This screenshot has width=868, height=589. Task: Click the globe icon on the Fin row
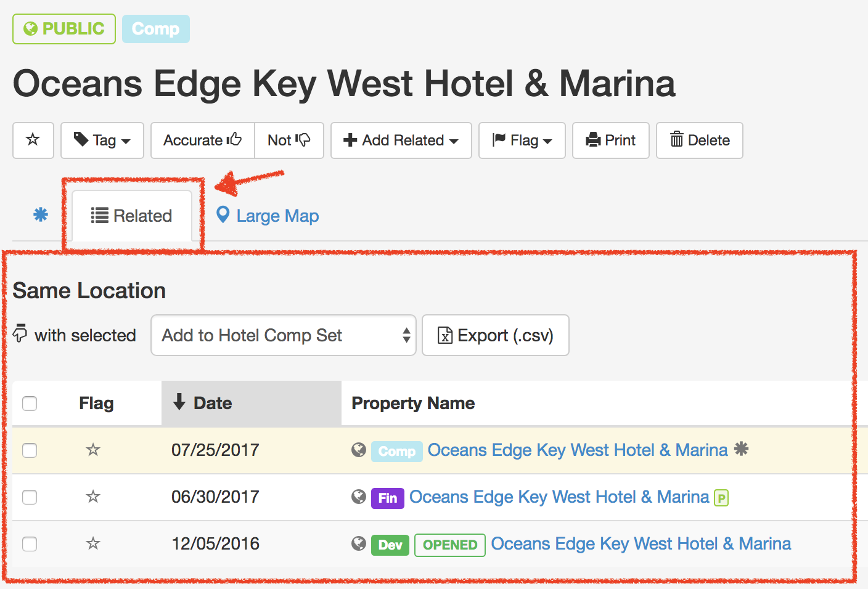(358, 497)
